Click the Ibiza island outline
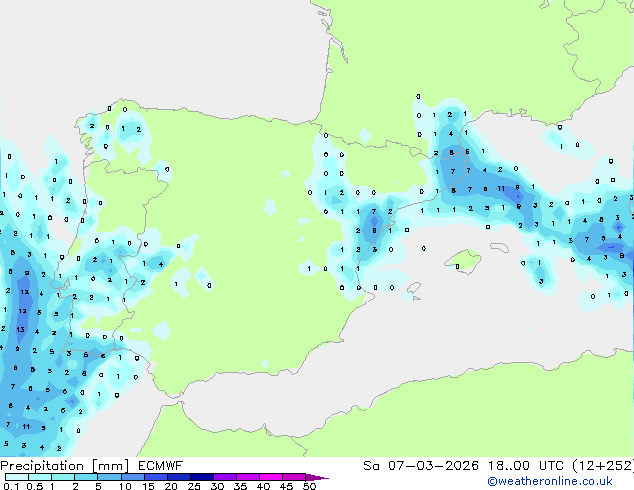Image resolution: width=634 pixels, height=490 pixels. click(414, 288)
